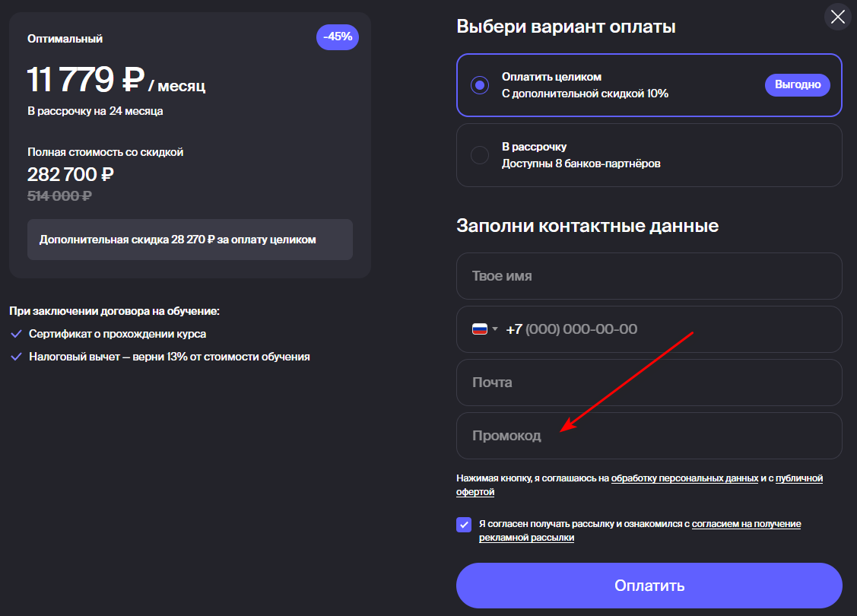The width and height of the screenshot is (857, 616).
Task: Click the 'Промокод' promo code field
Action: (x=649, y=436)
